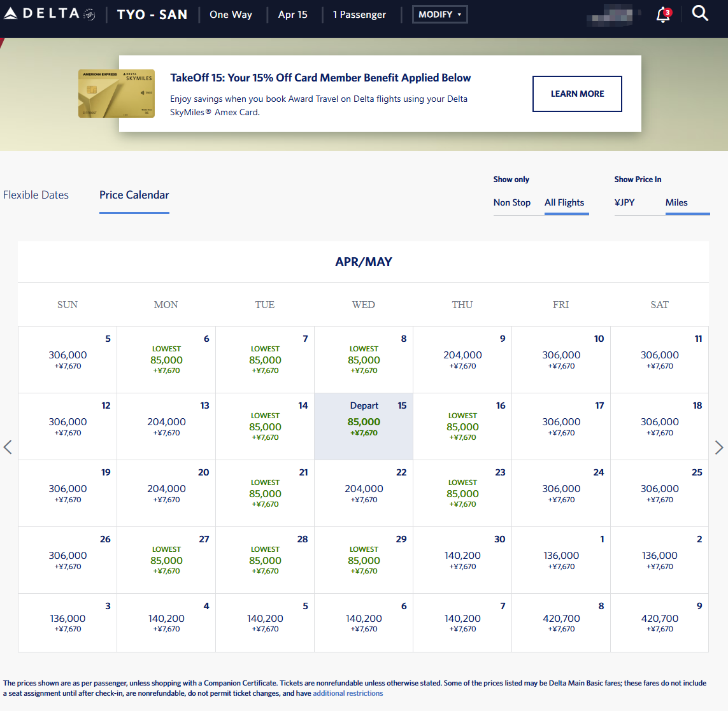Select April 23 lowest fare

(462, 493)
